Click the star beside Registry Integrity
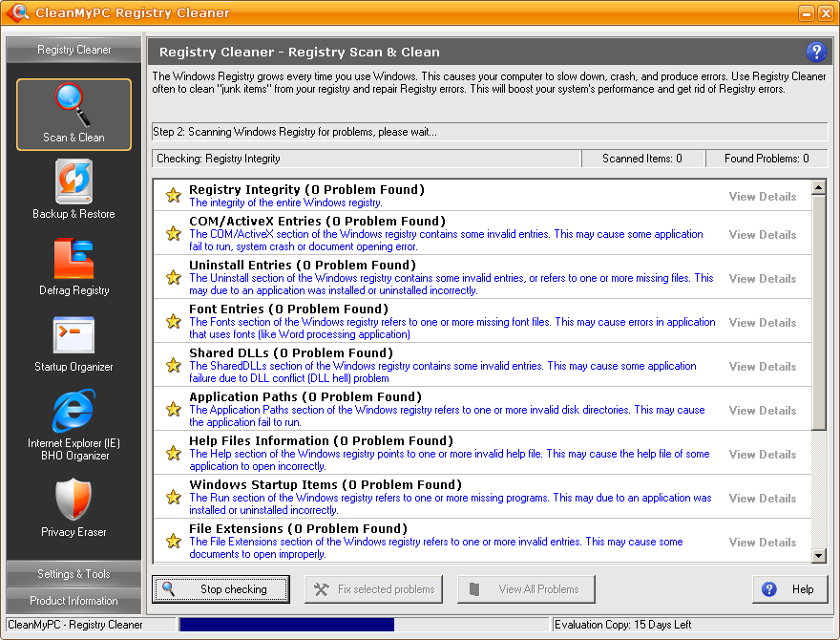The width and height of the screenshot is (840, 640). [173, 196]
